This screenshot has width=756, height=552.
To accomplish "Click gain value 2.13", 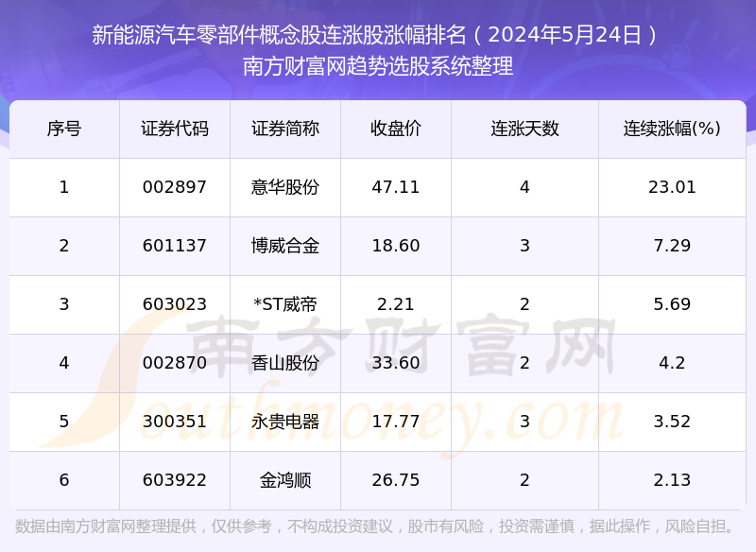I will point(672,480).
